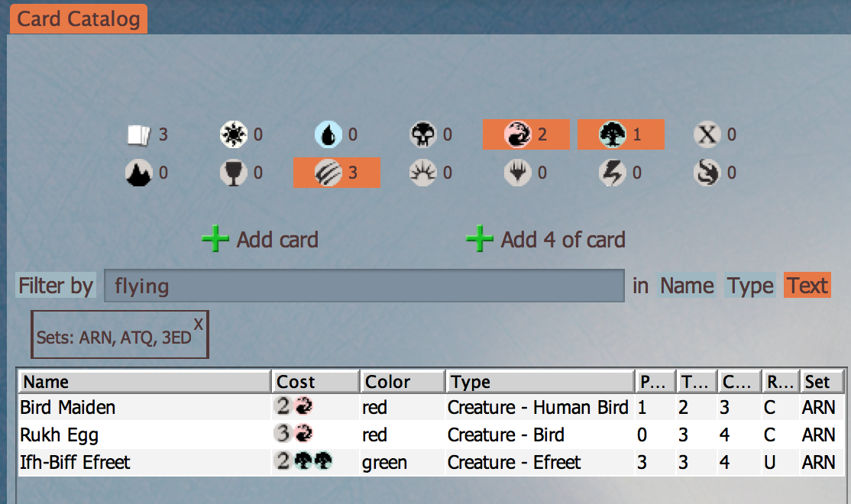Enable searching in card Type
Image resolution: width=851 pixels, height=504 pixels.
click(750, 286)
